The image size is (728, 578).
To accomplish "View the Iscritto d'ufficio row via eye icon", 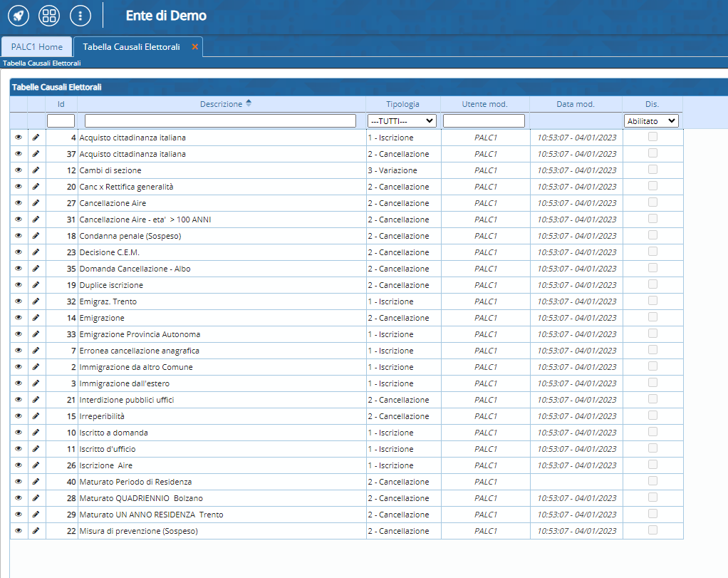I will (19, 449).
